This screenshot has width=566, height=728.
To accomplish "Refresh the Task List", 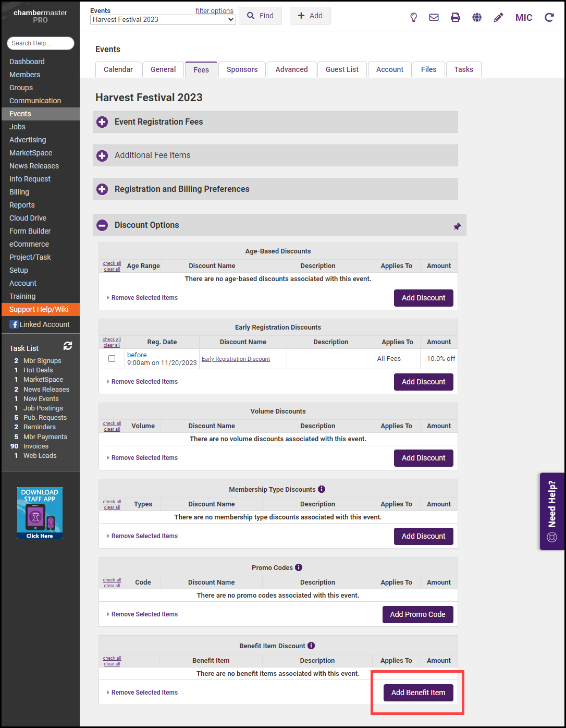I will tap(68, 346).
